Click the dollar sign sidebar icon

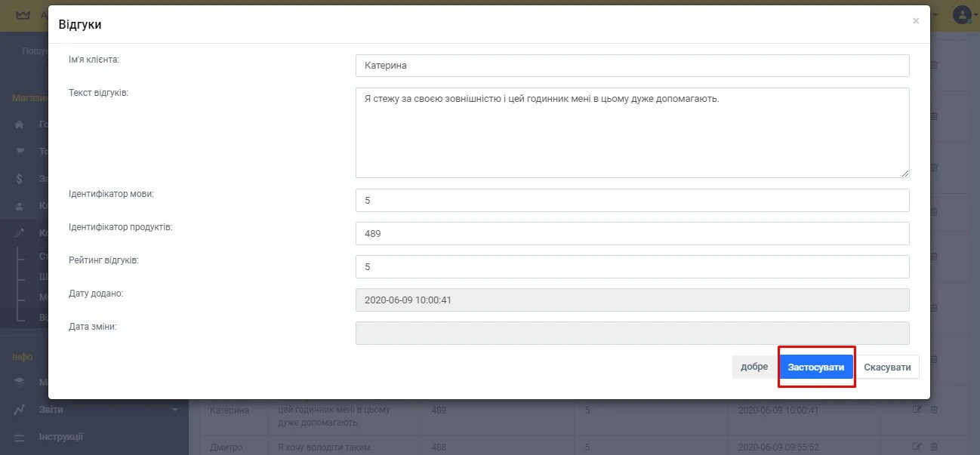point(20,179)
